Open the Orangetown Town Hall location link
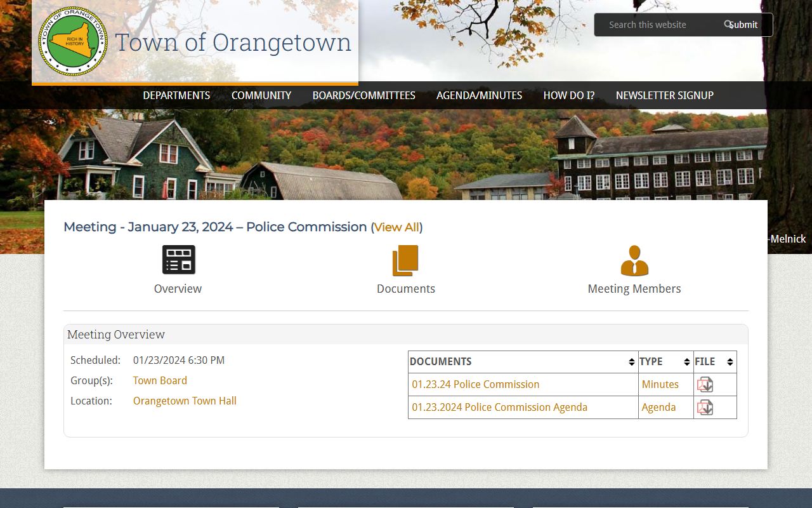The width and height of the screenshot is (812, 508). (185, 401)
